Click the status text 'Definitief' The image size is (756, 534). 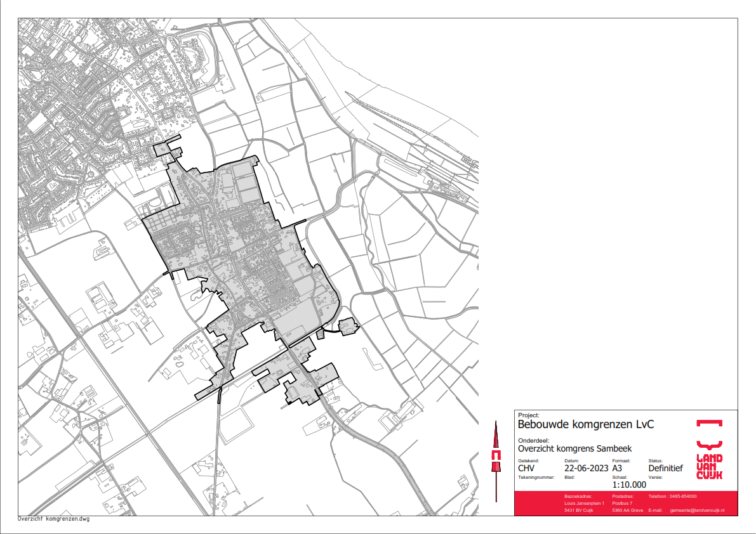[x=665, y=469]
